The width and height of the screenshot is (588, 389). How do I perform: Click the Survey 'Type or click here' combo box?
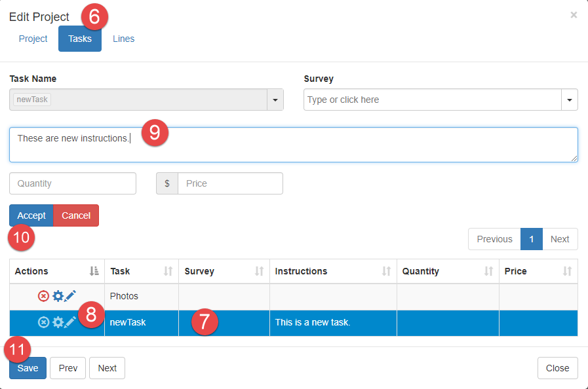[433, 100]
